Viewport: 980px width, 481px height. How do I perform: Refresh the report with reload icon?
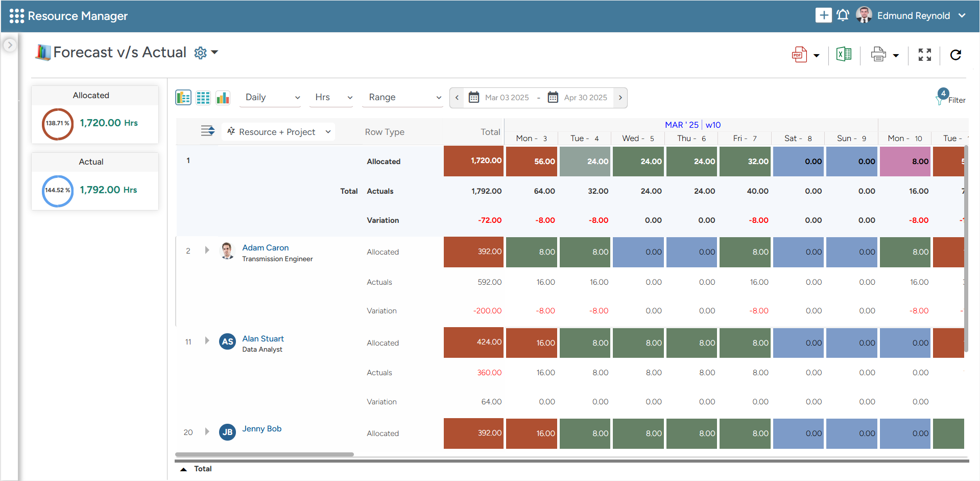[x=955, y=55]
